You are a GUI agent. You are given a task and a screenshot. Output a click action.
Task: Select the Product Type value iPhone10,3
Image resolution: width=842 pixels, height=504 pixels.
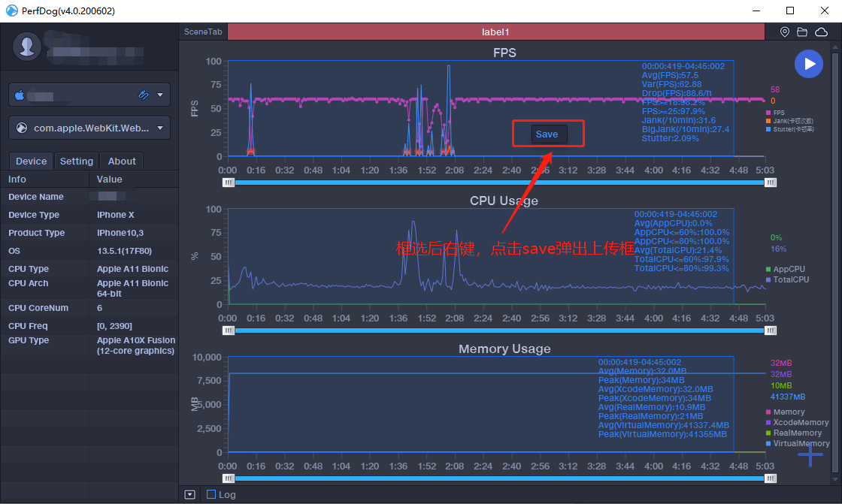click(120, 233)
